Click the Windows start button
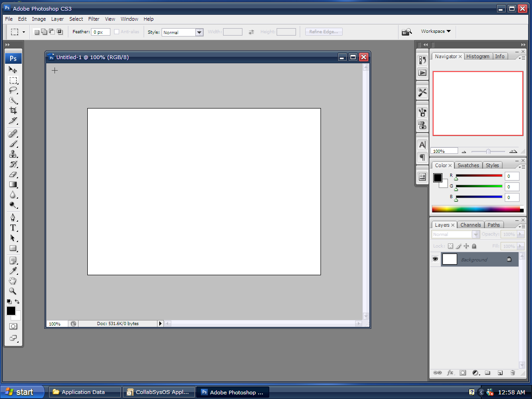The image size is (532, 399). 22,392
